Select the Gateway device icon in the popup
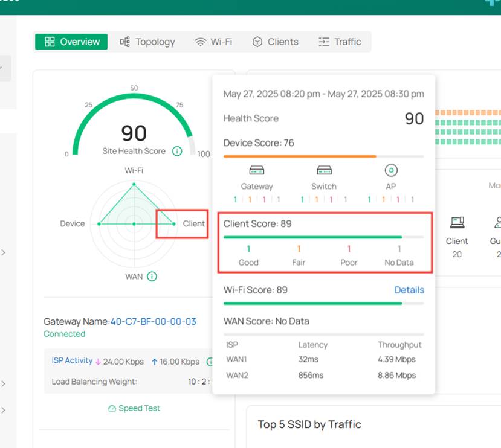The width and height of the screenshot is (501, 448). click(x=256, y=170)
